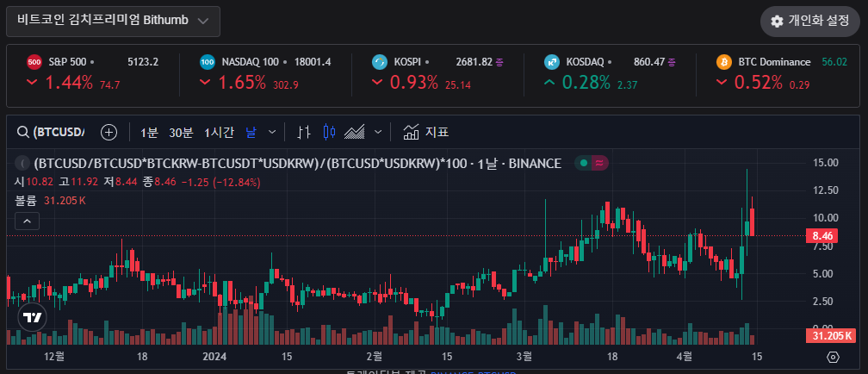Select the candlestick chart style icon
The height and width of the screenshot is (374, 868).
[x=329, y=132]
